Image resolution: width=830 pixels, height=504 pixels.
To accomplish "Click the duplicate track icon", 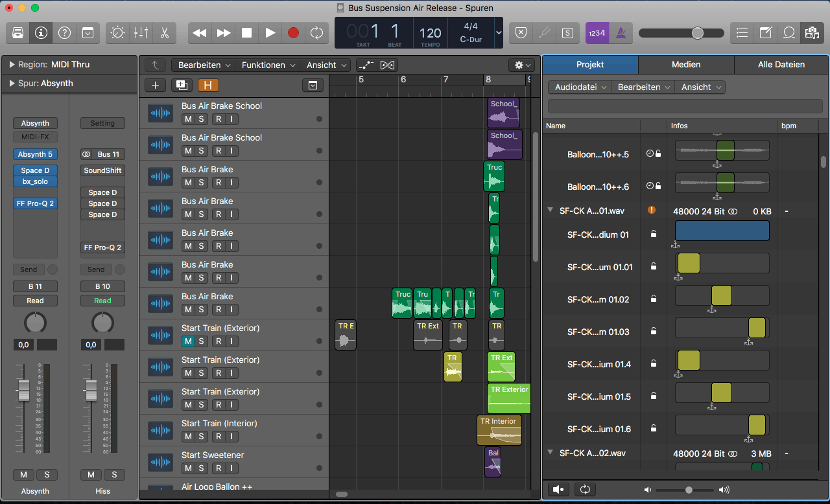I will coord(181,85).
